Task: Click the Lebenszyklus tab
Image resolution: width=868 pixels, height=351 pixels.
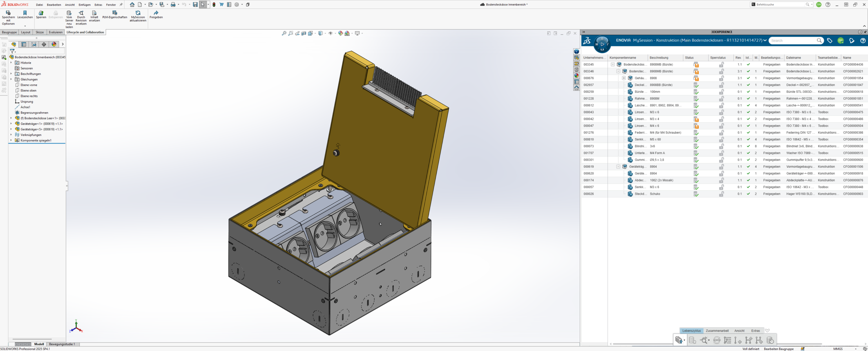Action: pos(691,331)
